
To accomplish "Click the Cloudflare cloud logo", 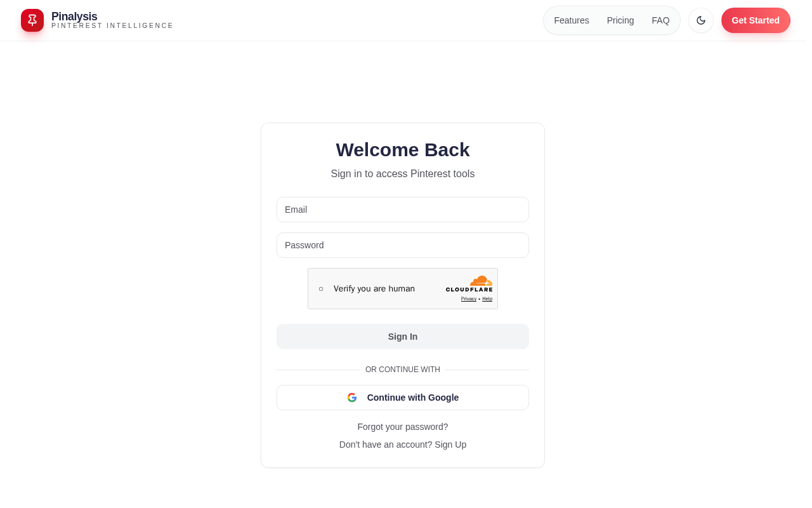I will [x=481, y=281].
